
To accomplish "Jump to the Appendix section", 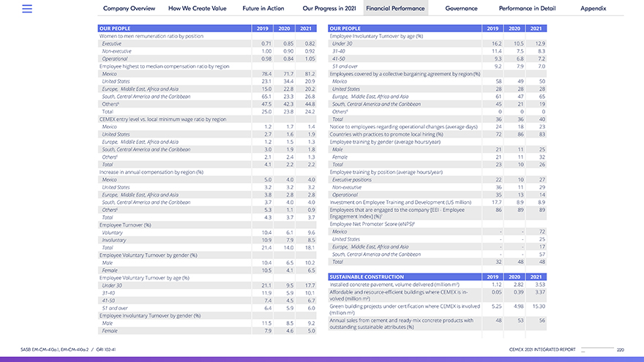I will coord(593,9).
